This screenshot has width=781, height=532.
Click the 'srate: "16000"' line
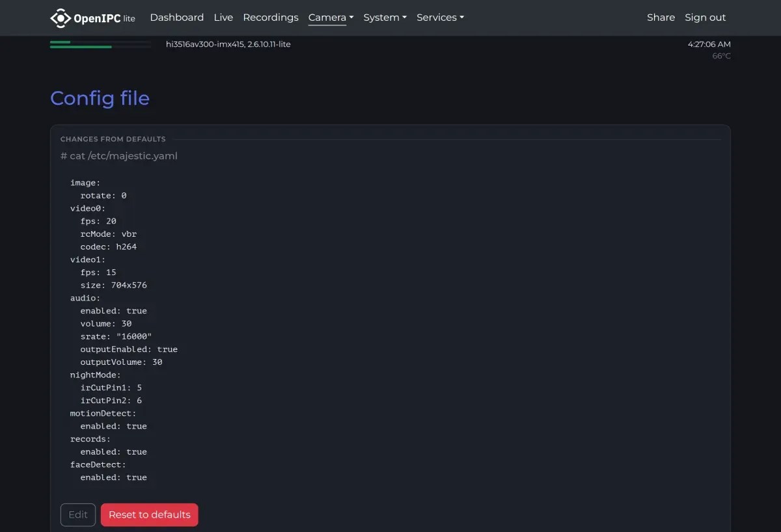(x=116, y=336)
